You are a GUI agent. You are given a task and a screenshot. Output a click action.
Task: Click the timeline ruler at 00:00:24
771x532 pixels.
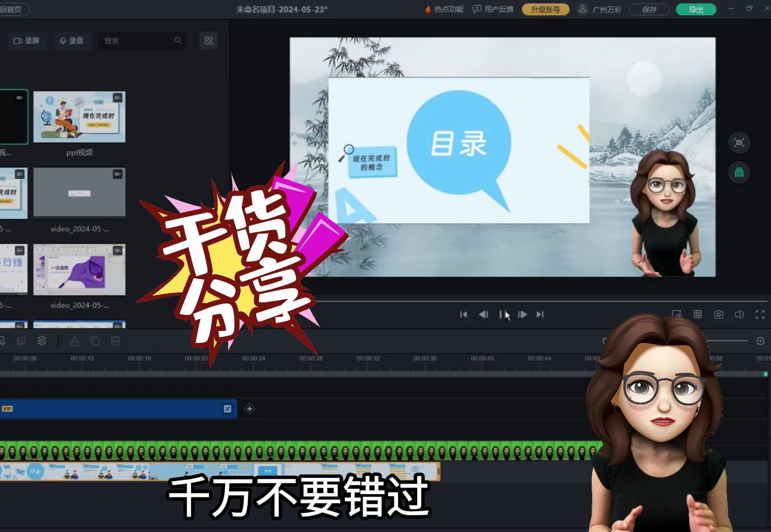(253, 359)
